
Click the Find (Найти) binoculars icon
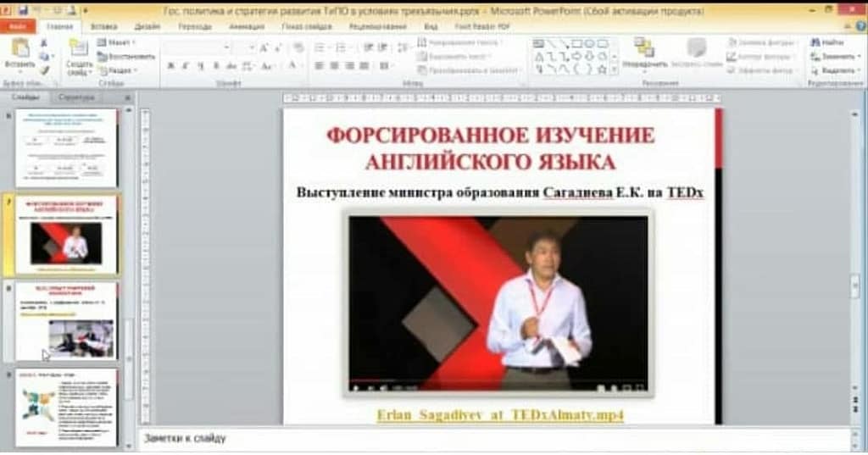[815, 42]
